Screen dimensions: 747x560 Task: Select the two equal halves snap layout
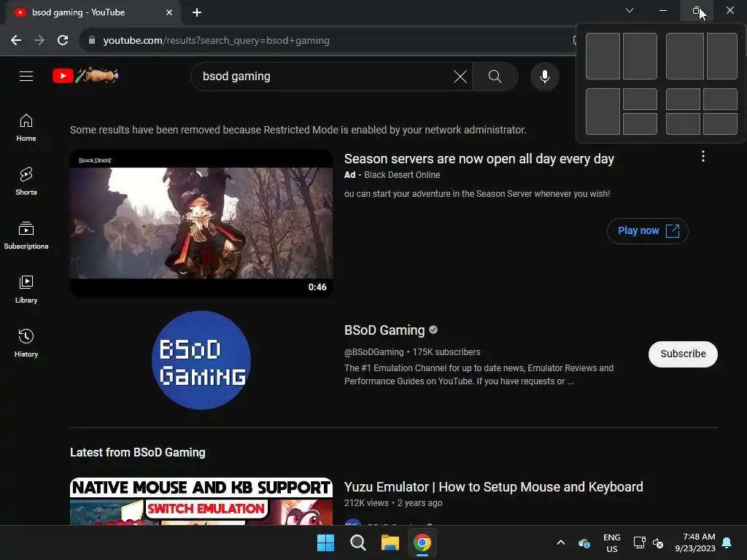[622, 56]
